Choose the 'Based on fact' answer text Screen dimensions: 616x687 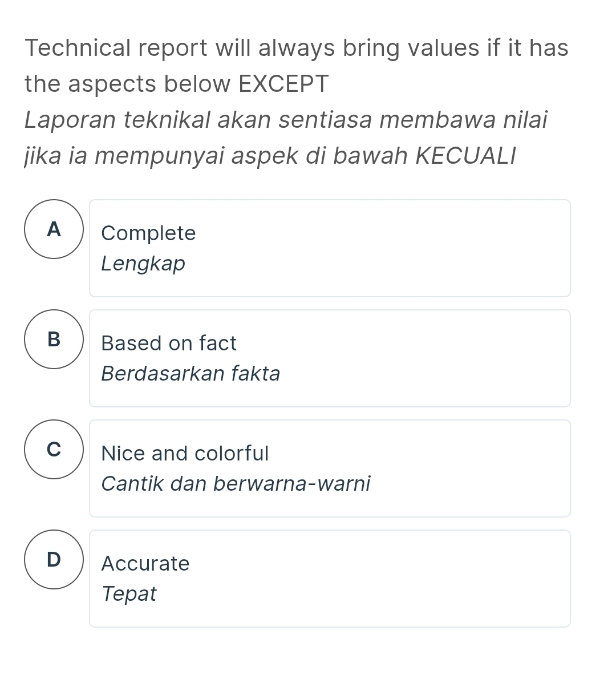(x=168, y=343)
